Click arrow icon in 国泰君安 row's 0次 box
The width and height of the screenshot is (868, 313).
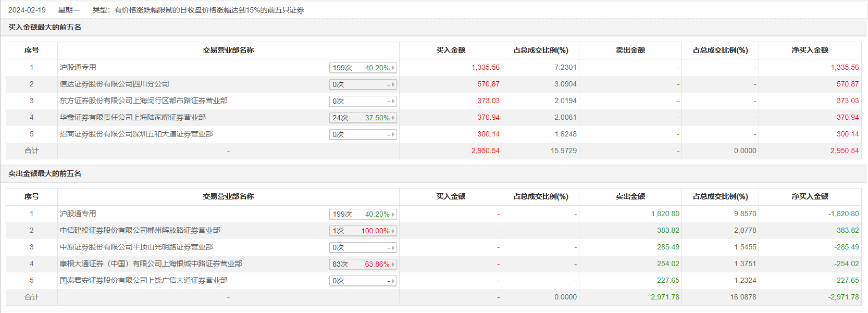click(393, 281)
